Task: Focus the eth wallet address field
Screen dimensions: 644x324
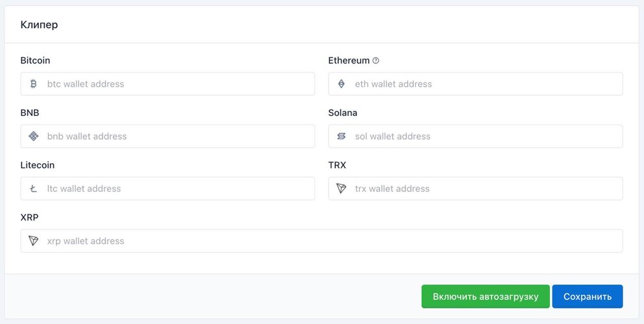Action: click(475, 84)
